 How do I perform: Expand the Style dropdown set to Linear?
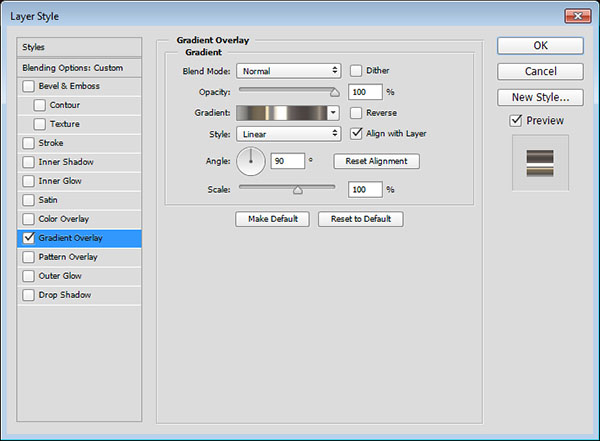coord(289,133)
